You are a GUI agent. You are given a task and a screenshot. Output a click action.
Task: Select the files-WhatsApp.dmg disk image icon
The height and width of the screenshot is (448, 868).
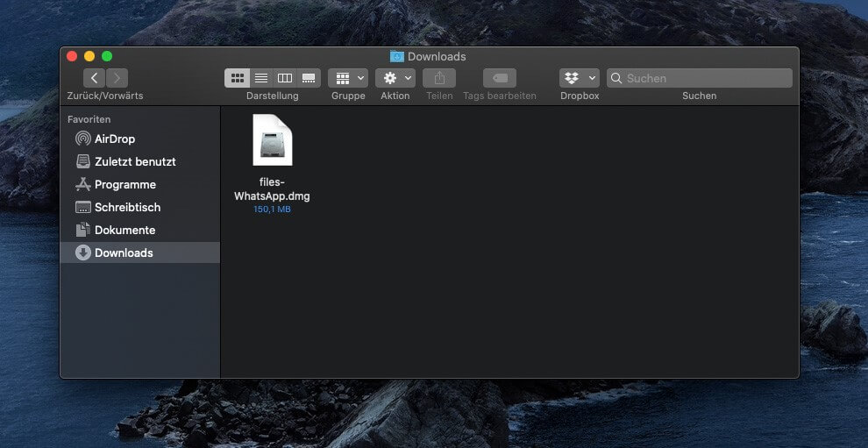tap(273, 140)
